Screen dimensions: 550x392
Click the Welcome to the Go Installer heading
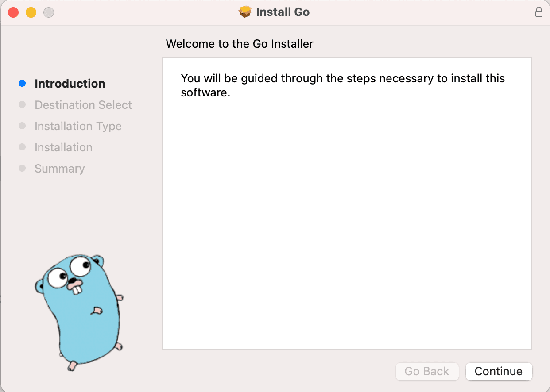(x=239, y=44)
